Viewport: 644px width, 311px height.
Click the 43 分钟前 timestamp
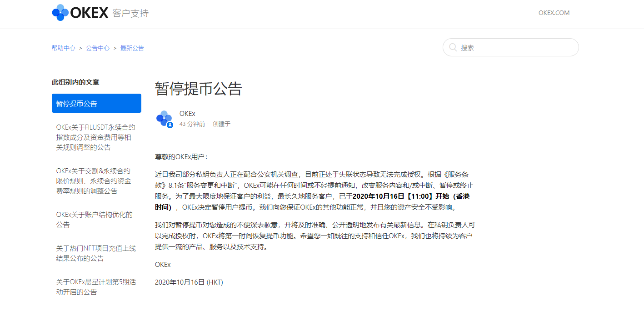pyautogui.click(x=192, y=124)
